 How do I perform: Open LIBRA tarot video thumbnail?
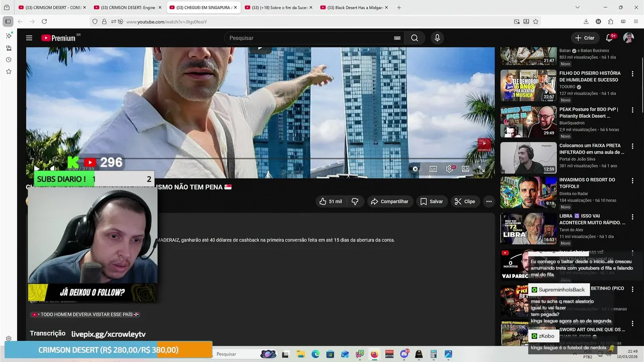528,229
